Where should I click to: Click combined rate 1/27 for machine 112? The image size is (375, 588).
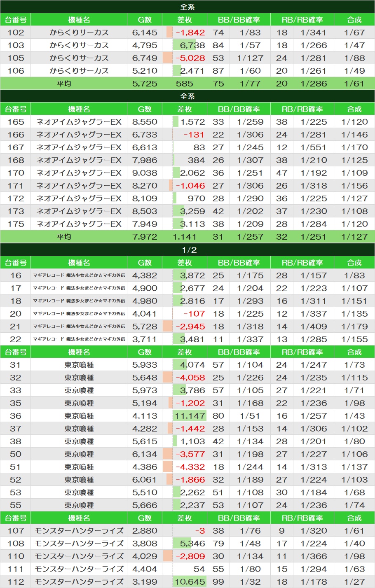pos(355,582)
